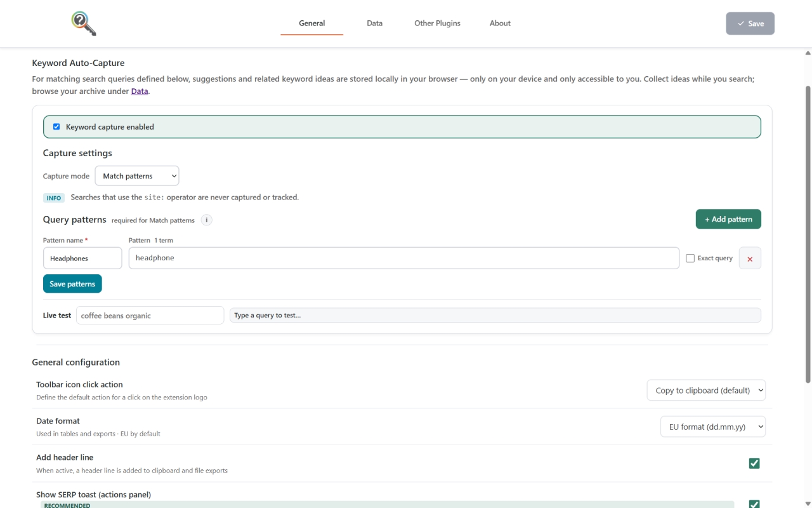Click the Add pattern button
The width and height of the screenshot is (812, 508).
(x=728, y=219)
